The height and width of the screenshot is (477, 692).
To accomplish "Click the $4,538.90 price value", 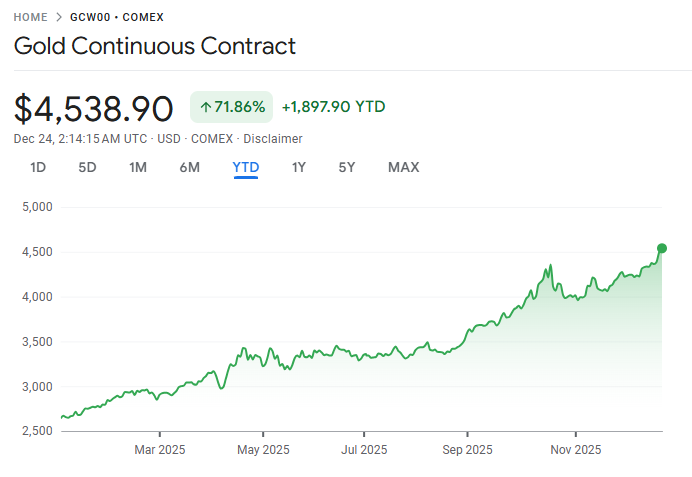I will coord(94,108).
